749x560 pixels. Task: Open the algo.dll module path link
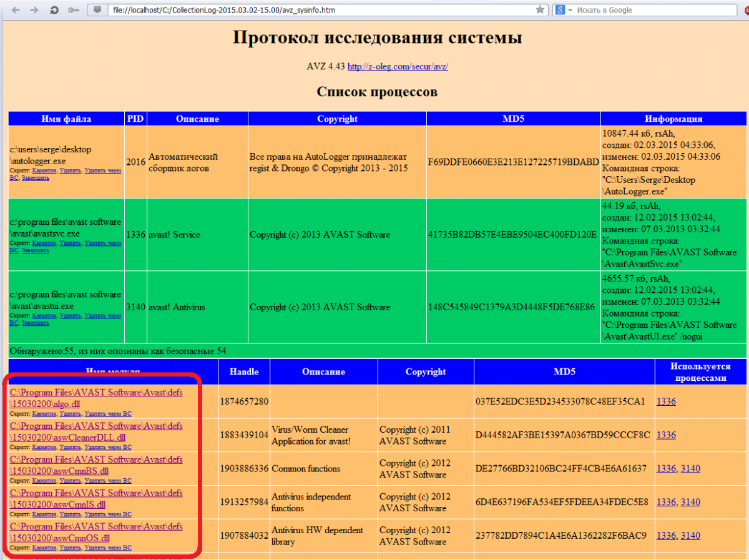[x=96, y=398]
